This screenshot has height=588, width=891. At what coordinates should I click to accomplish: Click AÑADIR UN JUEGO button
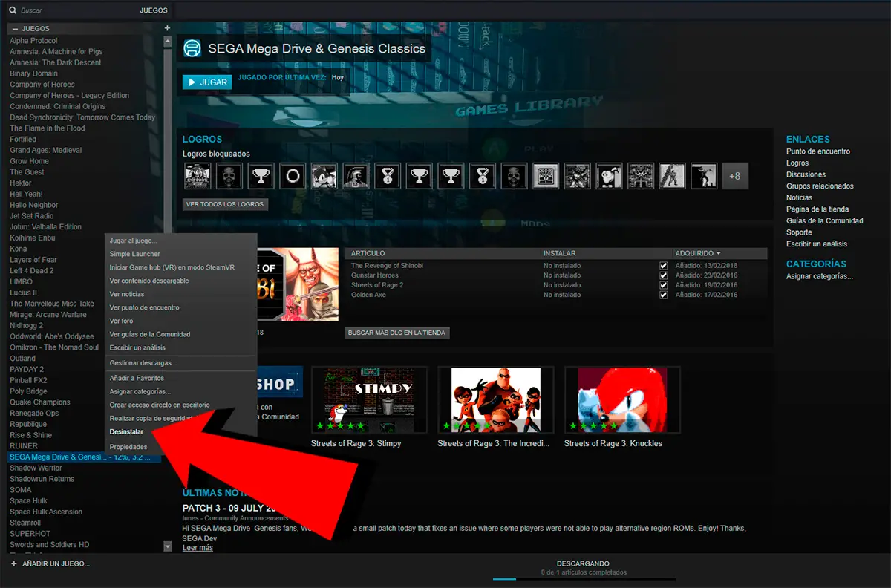(50, 563)
